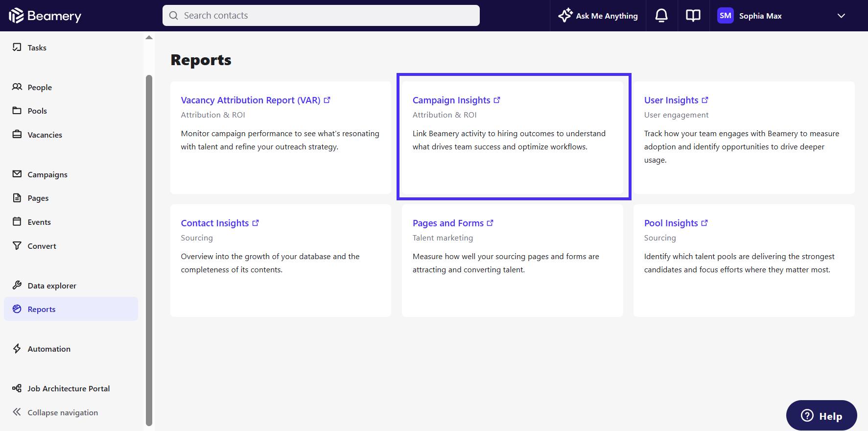This screenshot has width=868, height=431.
Task: Click external link icon beside Vacancy Attribution Report
Action: coord(327,100)
